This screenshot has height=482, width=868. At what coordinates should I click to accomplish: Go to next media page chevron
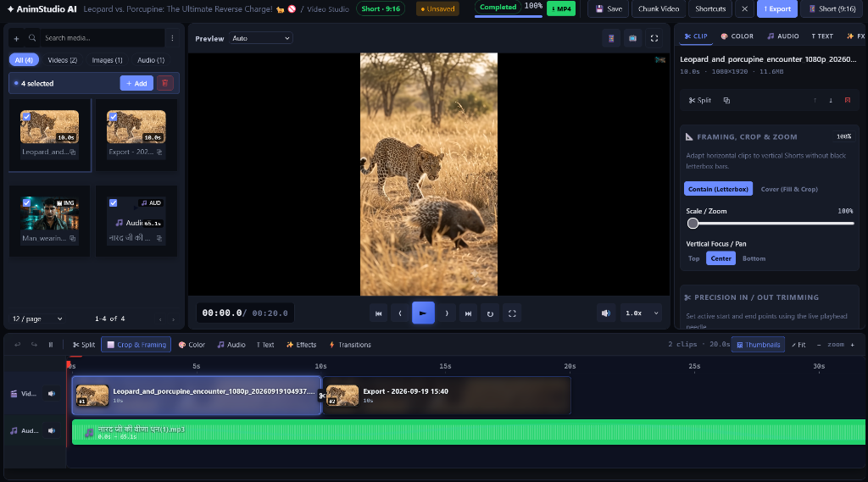[x=173, y=319]
